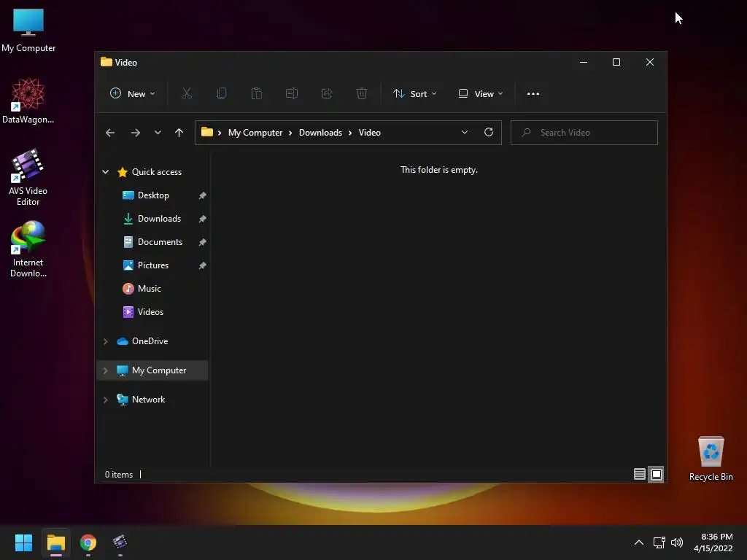Show hidden system tray icons
This screenshot has width=747, height=560.
click(639, 542)
